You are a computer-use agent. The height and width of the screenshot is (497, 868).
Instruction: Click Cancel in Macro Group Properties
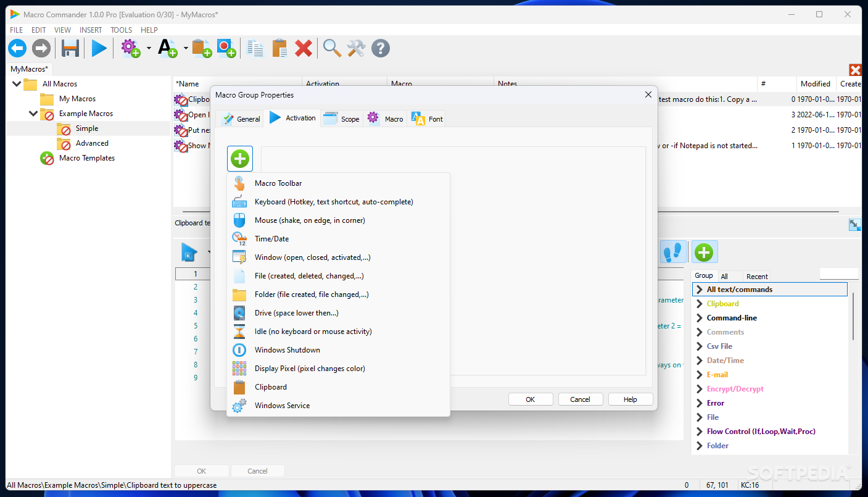click(580, 399)
